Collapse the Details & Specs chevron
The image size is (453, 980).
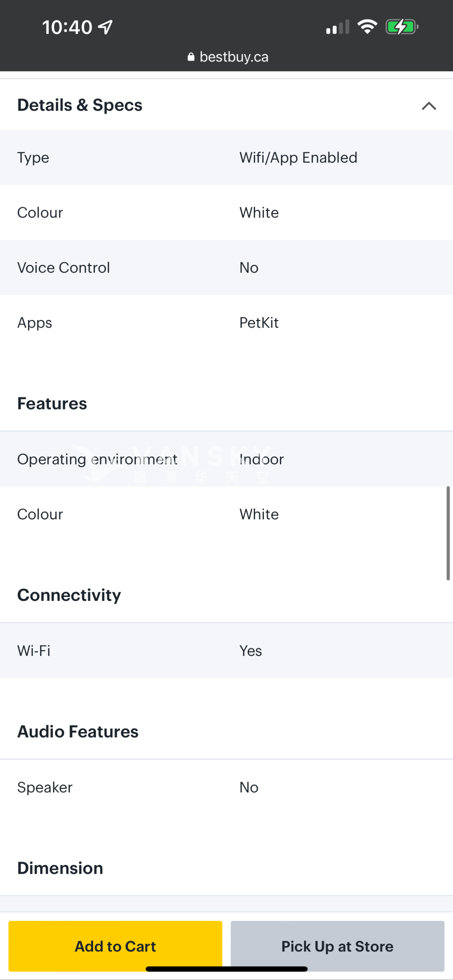429,106
